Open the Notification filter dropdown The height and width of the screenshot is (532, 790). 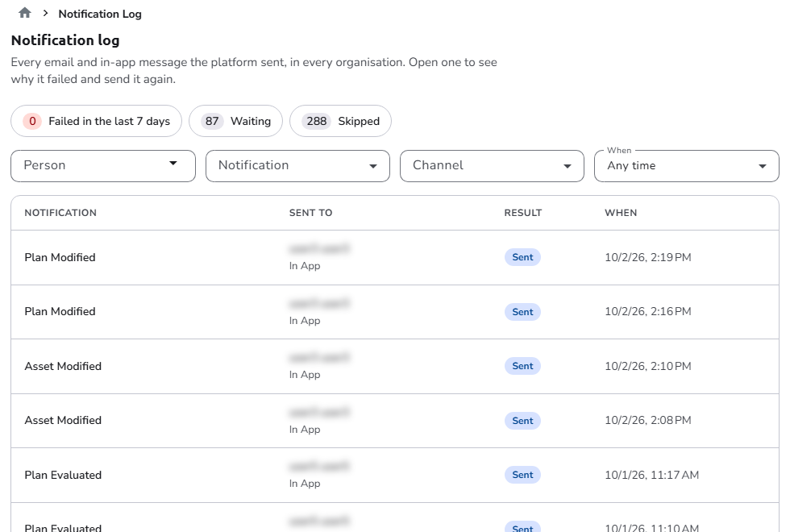(297, 166)
